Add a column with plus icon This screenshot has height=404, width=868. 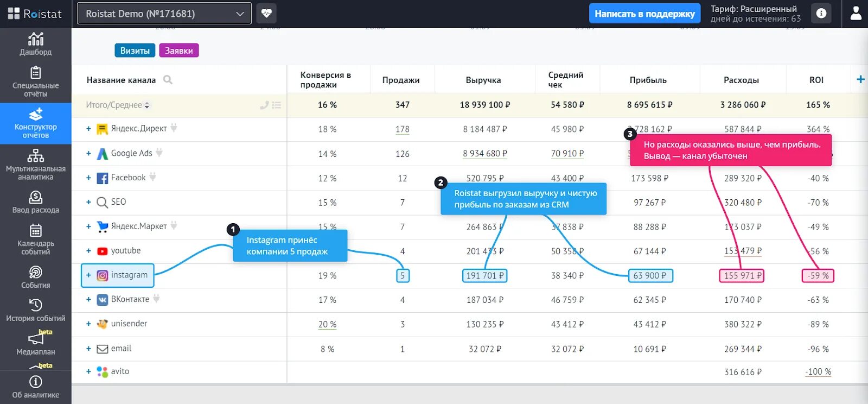click(x=860, y=79)
